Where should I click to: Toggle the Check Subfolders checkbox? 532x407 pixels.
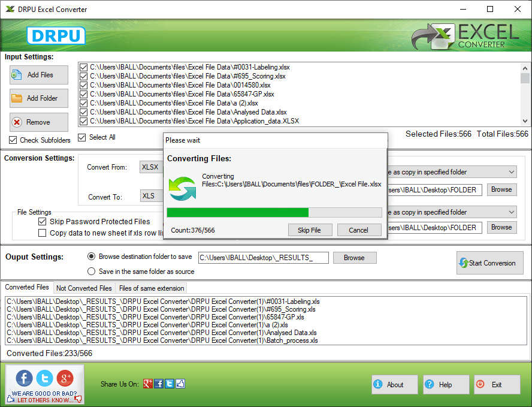[x=13, y=140]
